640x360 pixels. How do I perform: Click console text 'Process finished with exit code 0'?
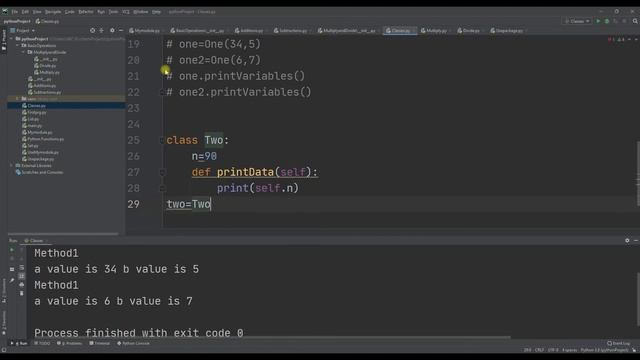(139, 333)
